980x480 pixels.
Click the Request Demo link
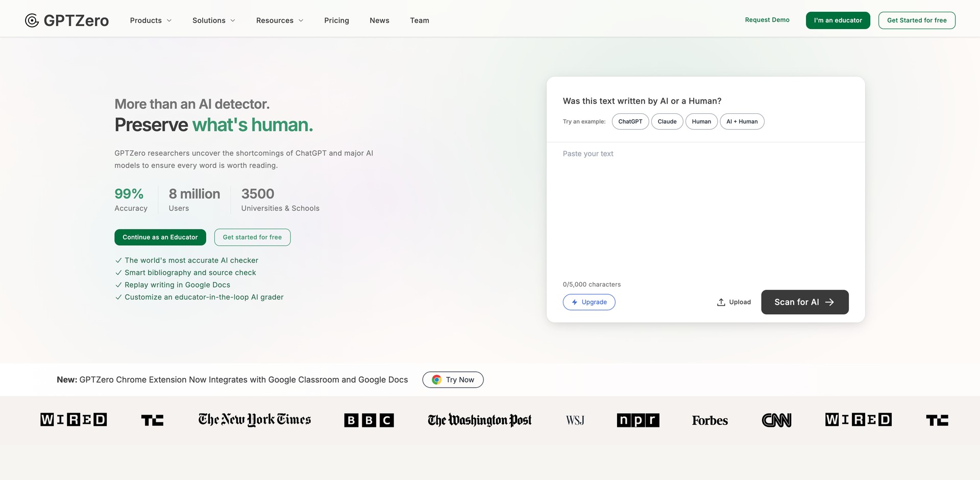coord(767,20)
